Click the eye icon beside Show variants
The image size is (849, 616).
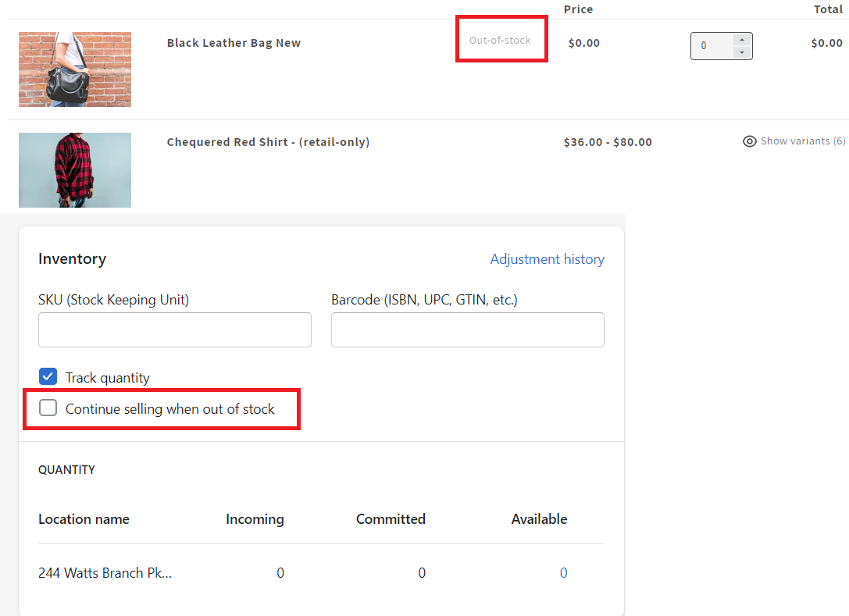pyautogui.click(x=749, y=141)
